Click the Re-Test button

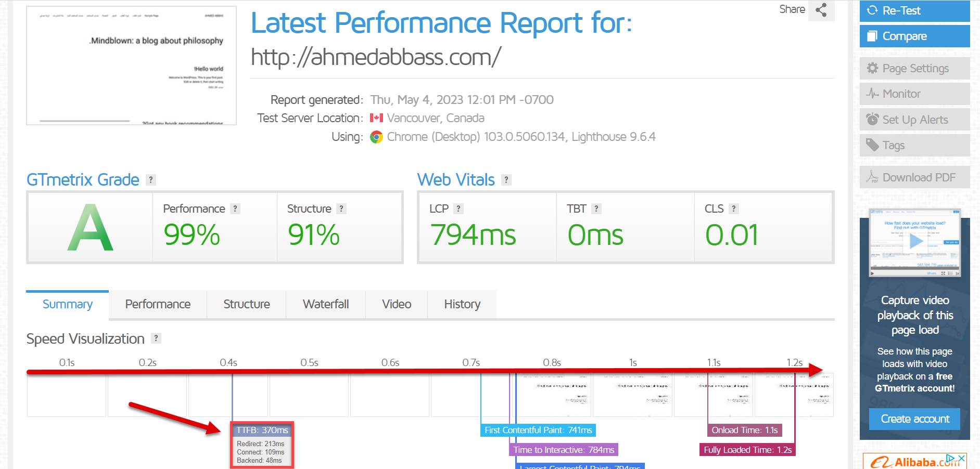(915, 11)
